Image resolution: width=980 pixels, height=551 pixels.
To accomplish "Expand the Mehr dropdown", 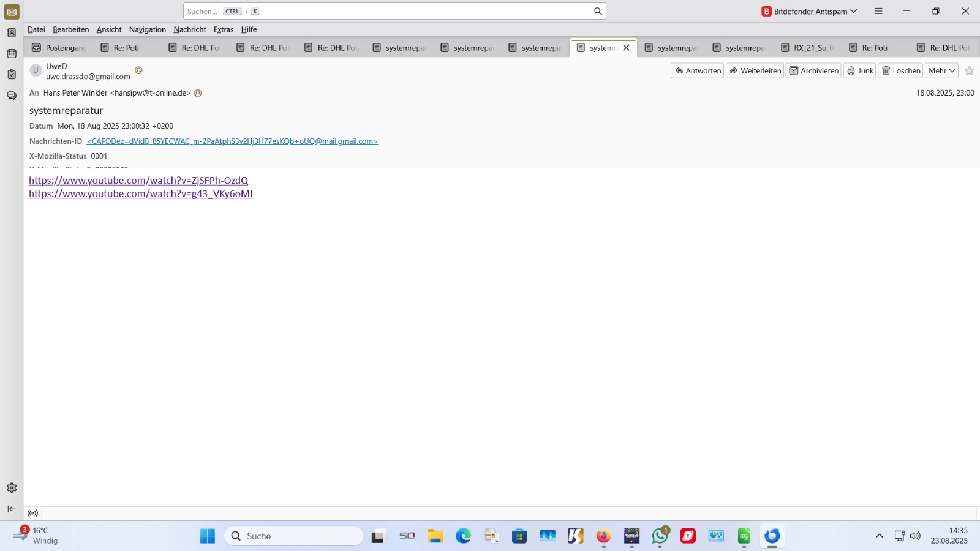I will coord(941,71).
